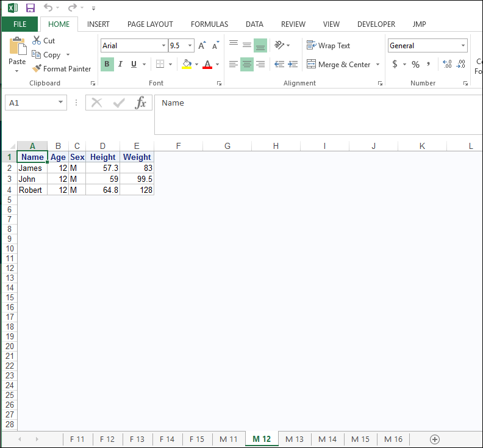Apply Comma Style

[x=429, y=64]
